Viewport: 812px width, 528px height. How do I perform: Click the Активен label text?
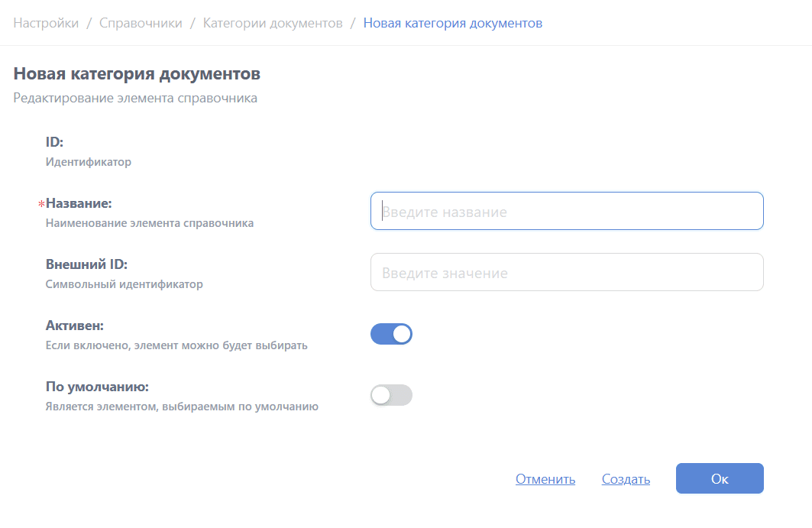click(x=74, y=326)
